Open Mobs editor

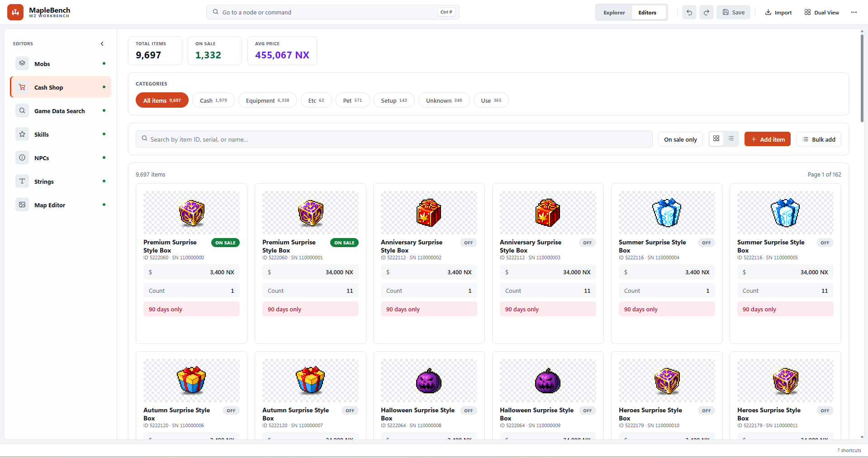61,64
